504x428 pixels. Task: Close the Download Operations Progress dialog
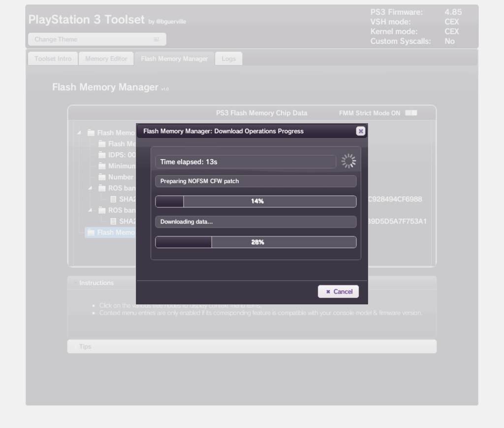coord(361,131)
